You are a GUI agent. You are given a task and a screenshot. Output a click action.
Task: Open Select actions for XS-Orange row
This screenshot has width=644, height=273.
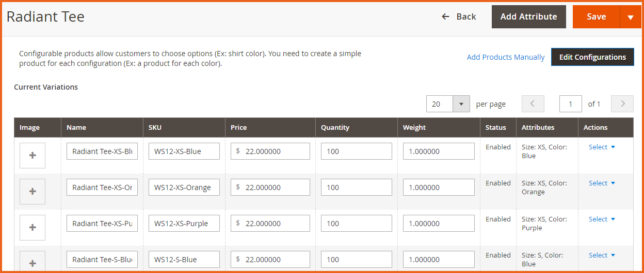(x=602, y=183)
